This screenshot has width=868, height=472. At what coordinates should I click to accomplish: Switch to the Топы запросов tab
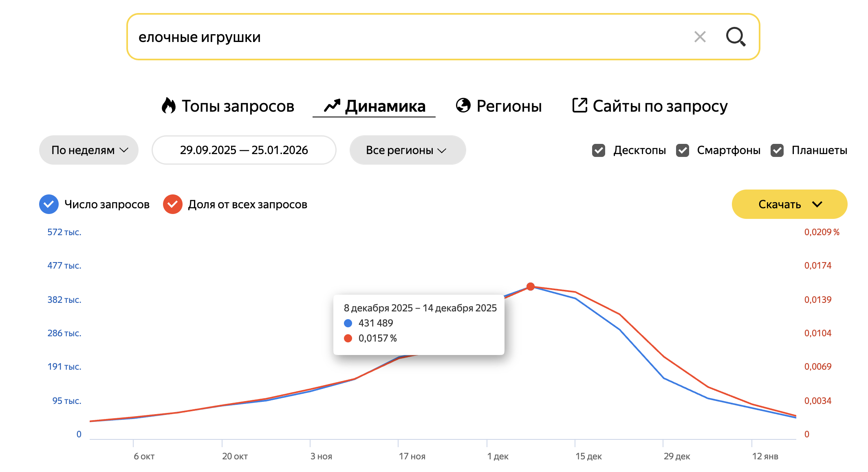coord(238,106)
